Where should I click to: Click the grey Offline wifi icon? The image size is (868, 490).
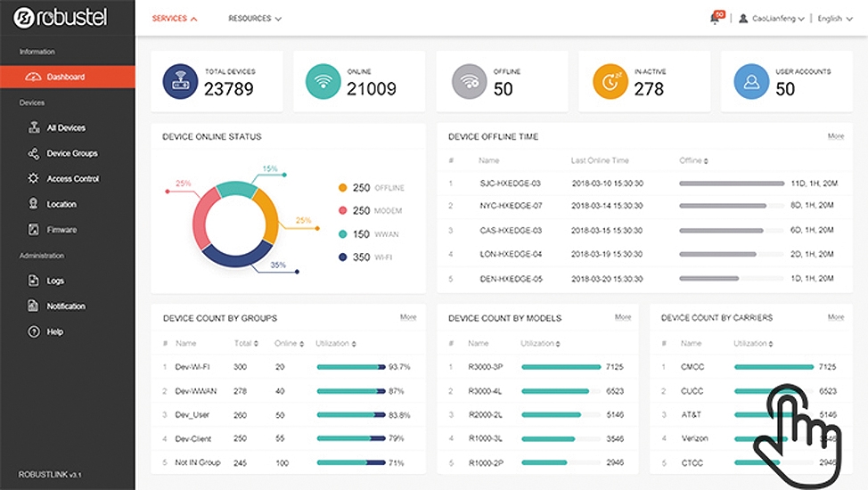click(469, 81)
